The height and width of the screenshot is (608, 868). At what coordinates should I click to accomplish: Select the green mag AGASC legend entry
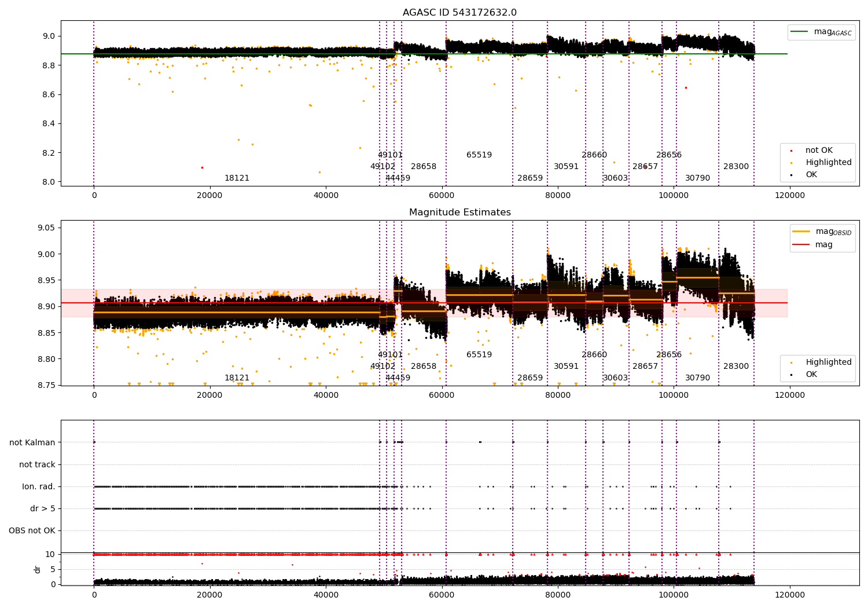click(x=821, y=32)
